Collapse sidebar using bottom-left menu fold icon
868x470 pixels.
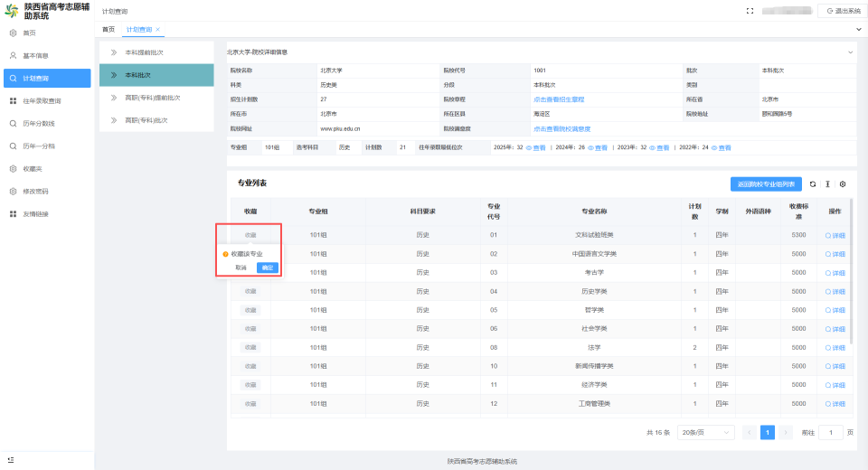11,460
